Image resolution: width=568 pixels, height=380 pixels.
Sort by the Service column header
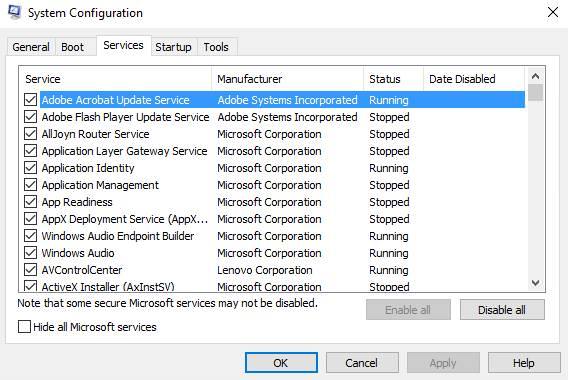[115, 79]
